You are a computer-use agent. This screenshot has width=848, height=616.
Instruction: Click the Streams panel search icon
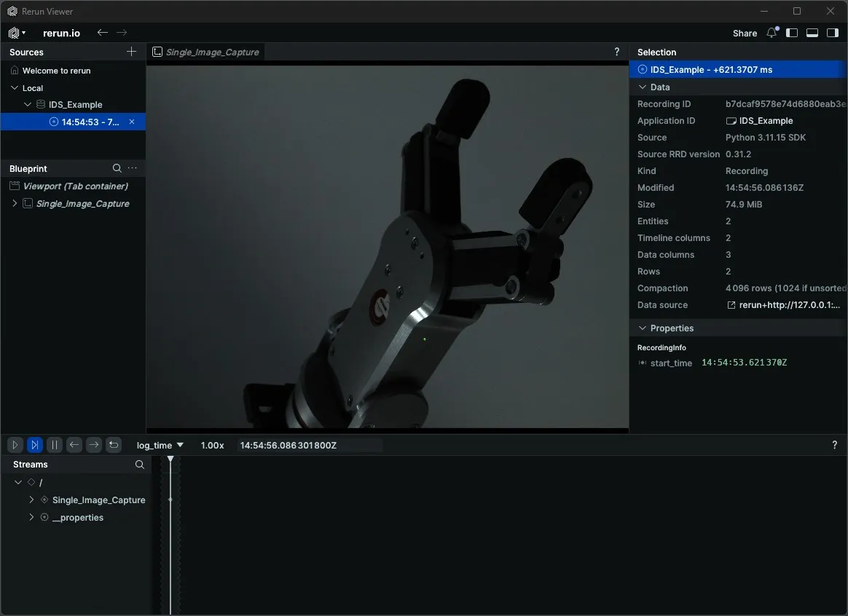[139, 464]
